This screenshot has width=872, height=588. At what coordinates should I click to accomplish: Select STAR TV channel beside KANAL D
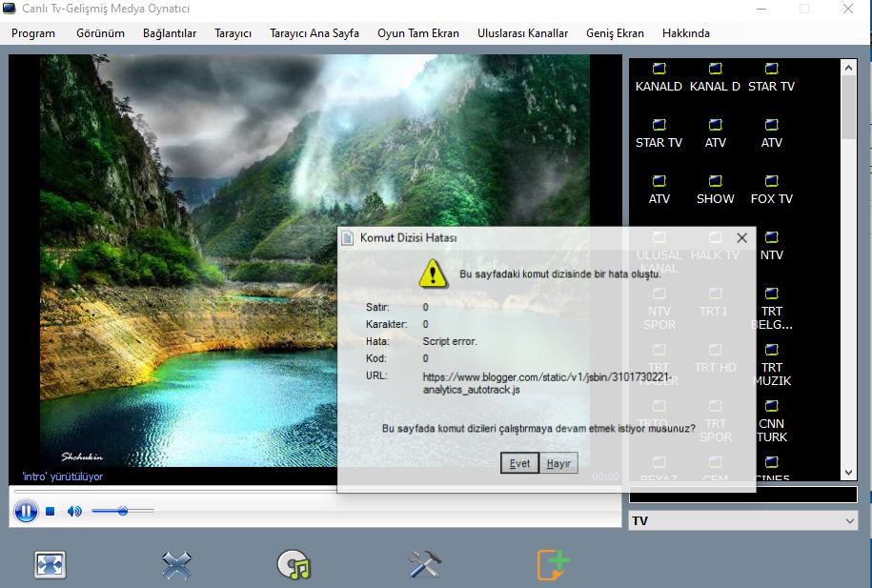point(771,69)
